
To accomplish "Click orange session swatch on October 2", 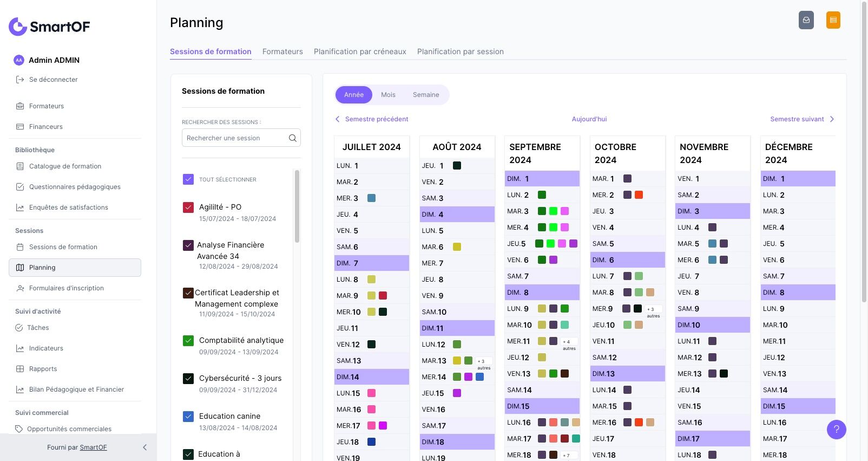I will 639,195.
